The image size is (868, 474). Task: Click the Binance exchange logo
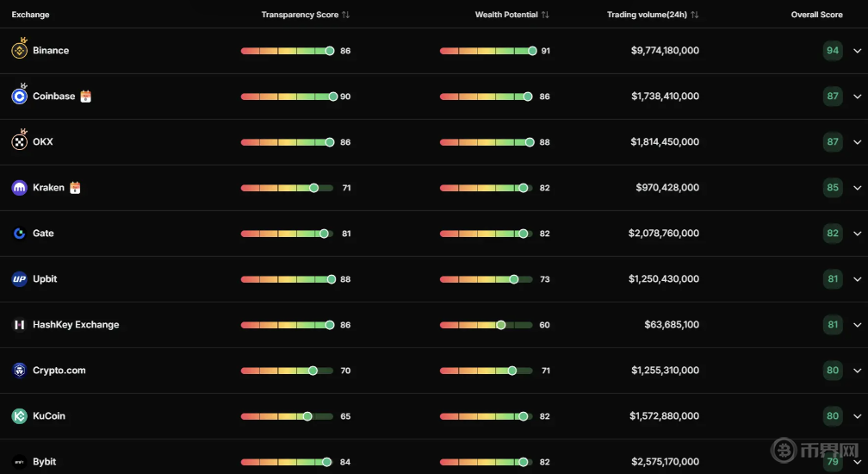coord(19,51)
